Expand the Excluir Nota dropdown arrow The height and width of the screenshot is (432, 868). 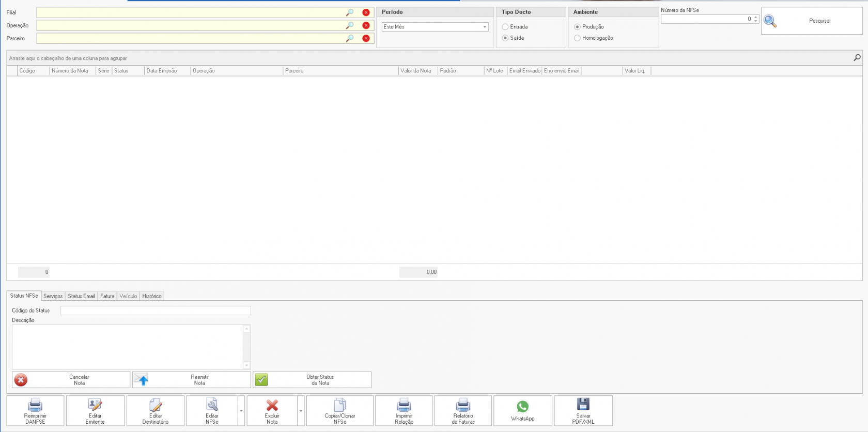click(301, 411)
